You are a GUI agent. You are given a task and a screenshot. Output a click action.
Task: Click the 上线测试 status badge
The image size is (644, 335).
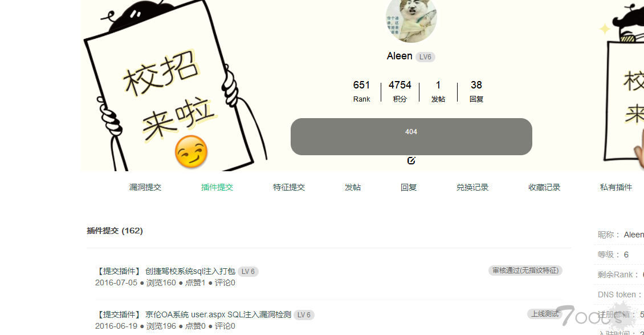[545, 314]
